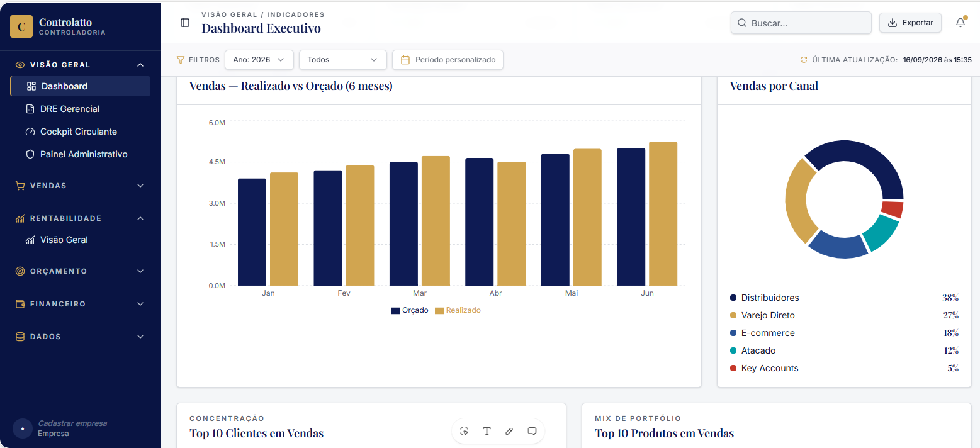Click the red Key Accounts donut segment
Viewport: 980px width, 448px height.
pyautogui.click(x=893, y=210)
